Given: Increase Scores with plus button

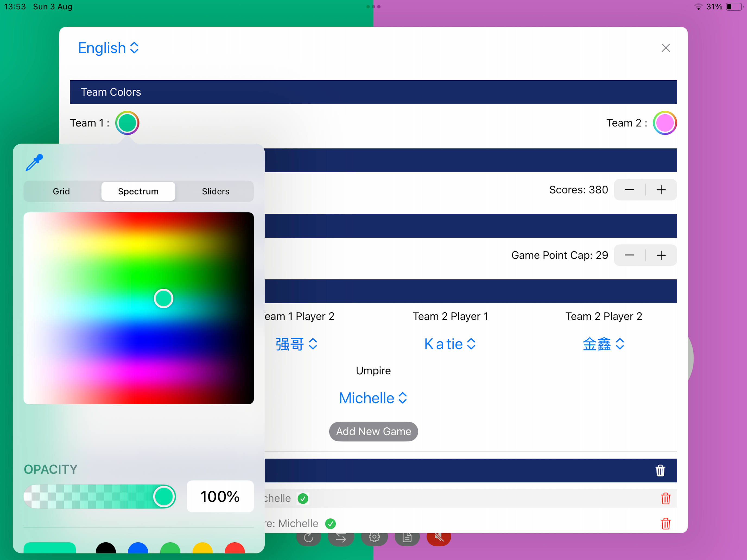Looking at the screenshot, I should tap(661, 190).
